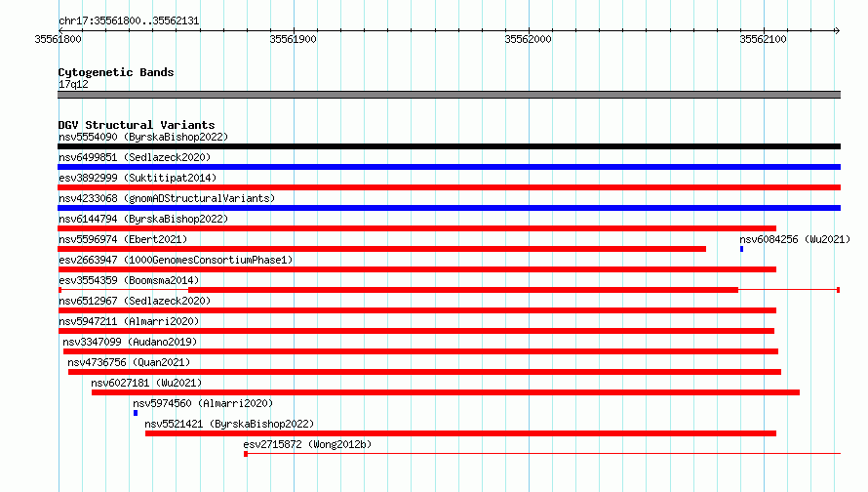868x492 pixels.
Task: Open nsv5596974 (Ebert2021) label
Action: (x=123, y=239)
